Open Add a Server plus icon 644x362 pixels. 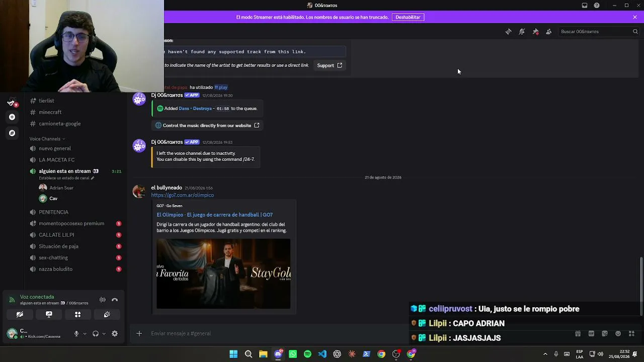(x=12, y=117)
